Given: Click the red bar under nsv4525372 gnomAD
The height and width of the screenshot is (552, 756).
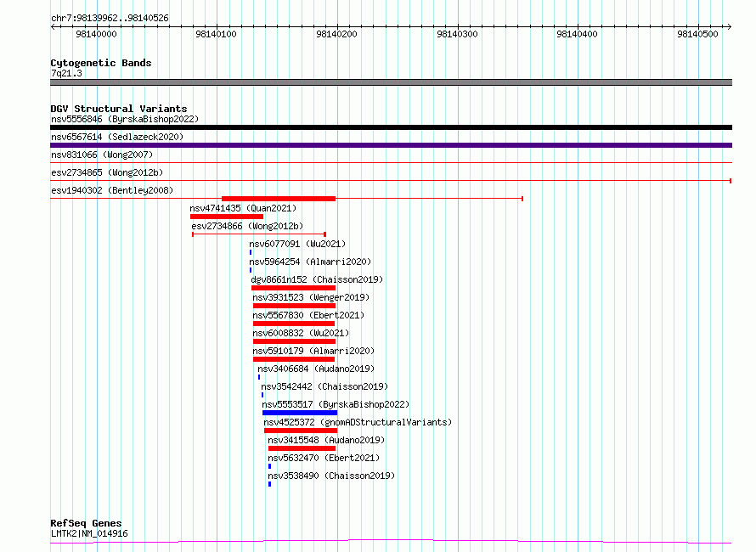Looking at the screenshot, I should [301, 431].
